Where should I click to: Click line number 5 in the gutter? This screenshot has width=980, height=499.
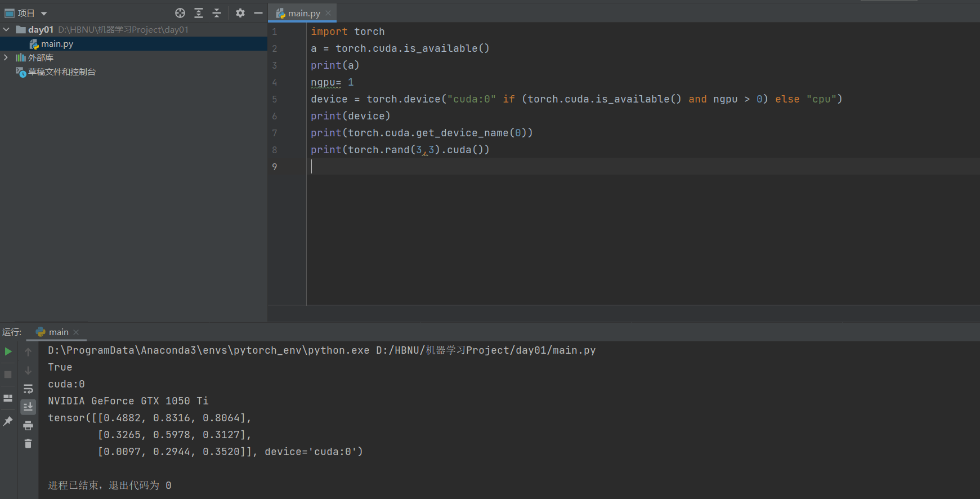coord(275,99)
